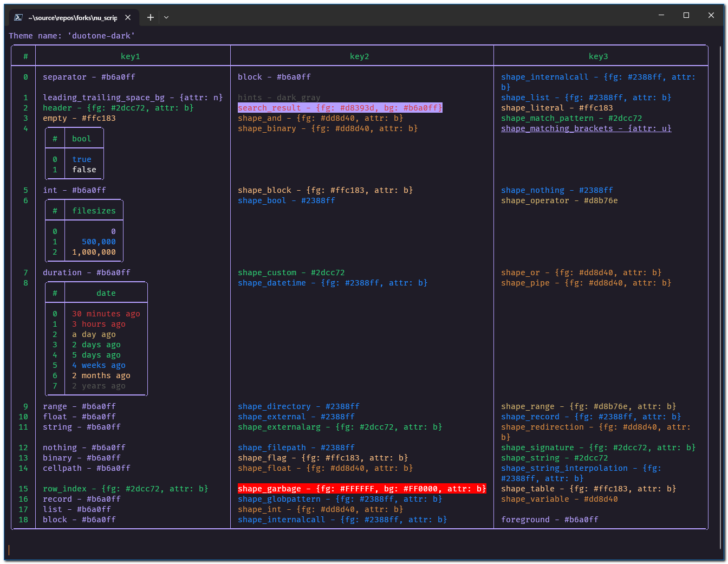Click 'cellpath - #b6a0ff' text

87,468
